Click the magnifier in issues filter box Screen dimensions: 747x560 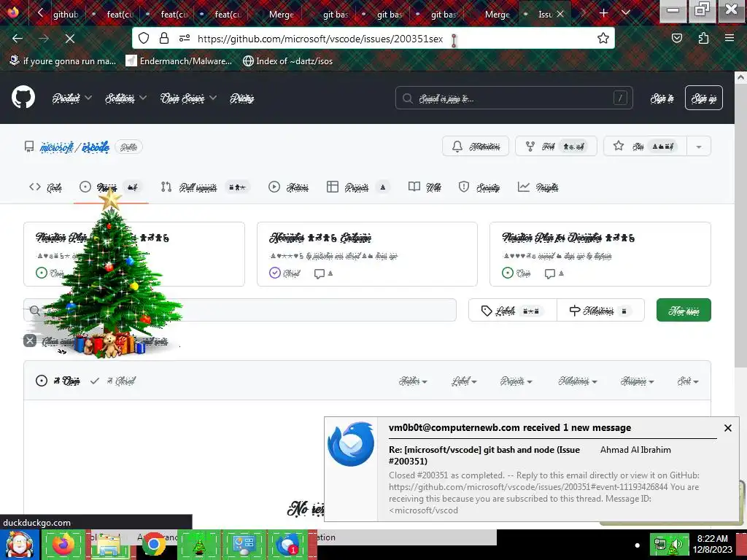click(x=35, y=311)
